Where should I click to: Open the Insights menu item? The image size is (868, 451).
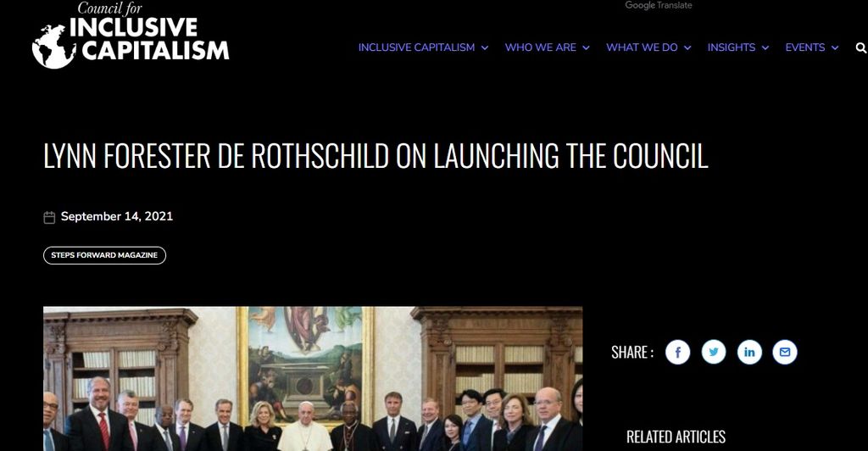tap(732, 47)
